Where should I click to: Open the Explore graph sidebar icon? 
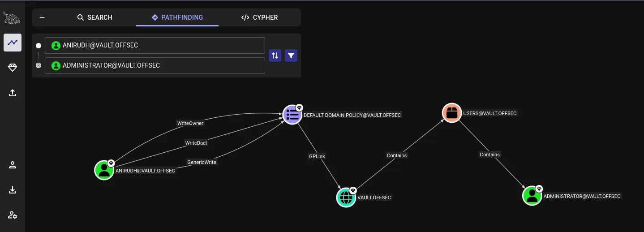(13, 43)
